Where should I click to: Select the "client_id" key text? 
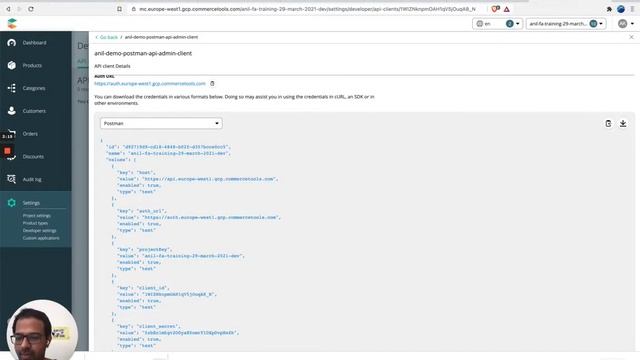pos(152,288)
